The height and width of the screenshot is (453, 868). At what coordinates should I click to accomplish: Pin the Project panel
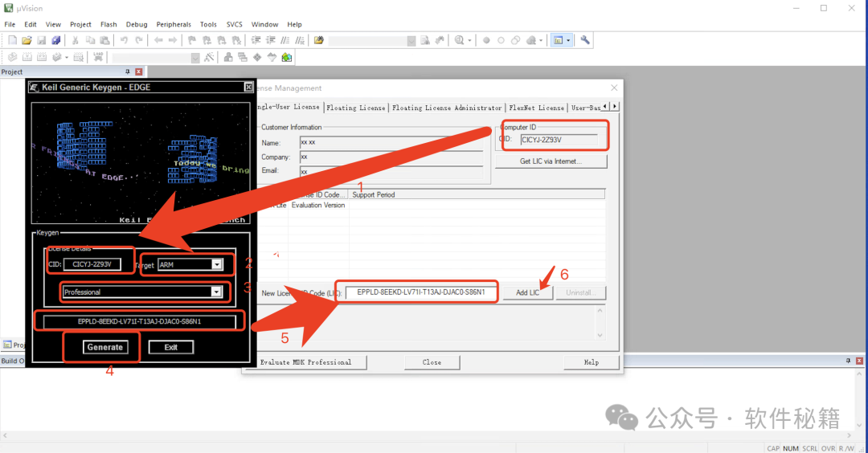pyautogui.click(x=128, y=72)
